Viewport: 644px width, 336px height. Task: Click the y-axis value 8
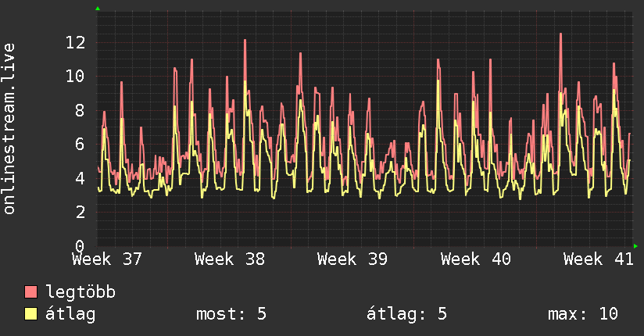click(80, 110)
